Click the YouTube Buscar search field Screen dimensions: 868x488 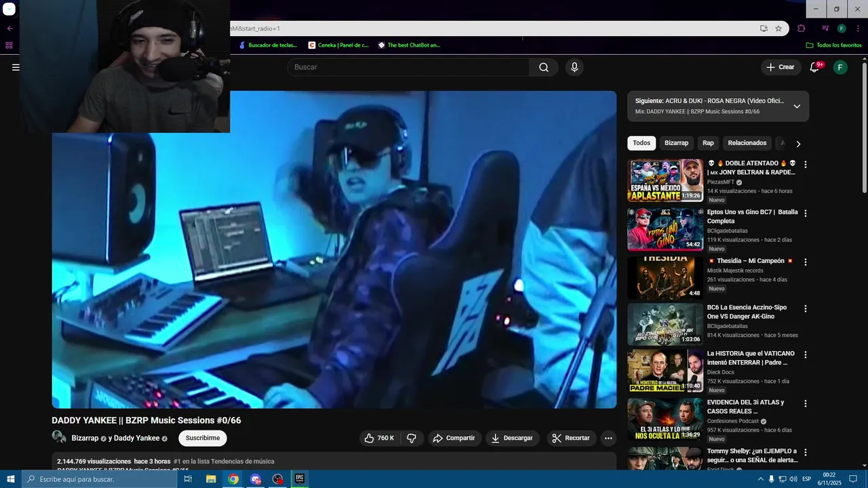409,67
